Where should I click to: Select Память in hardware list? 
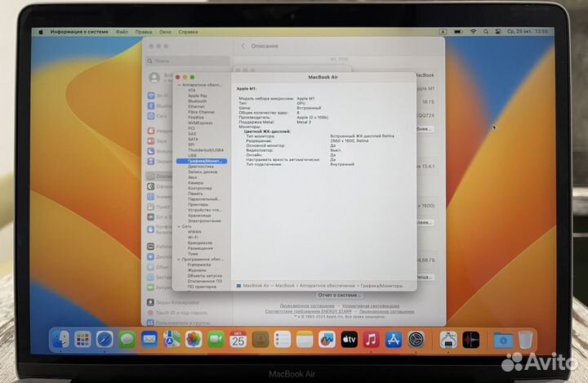pyautogui.click(x=195, y=194)
